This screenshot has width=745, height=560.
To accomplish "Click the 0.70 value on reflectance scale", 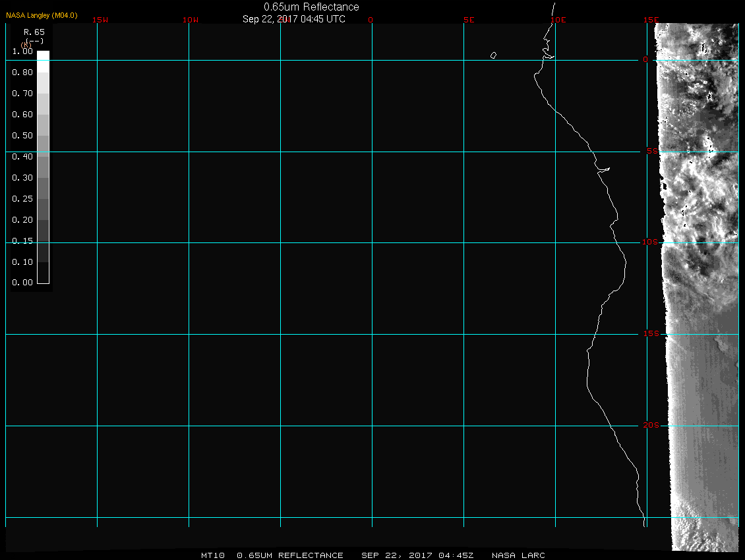I will click(x=22, y=93).
